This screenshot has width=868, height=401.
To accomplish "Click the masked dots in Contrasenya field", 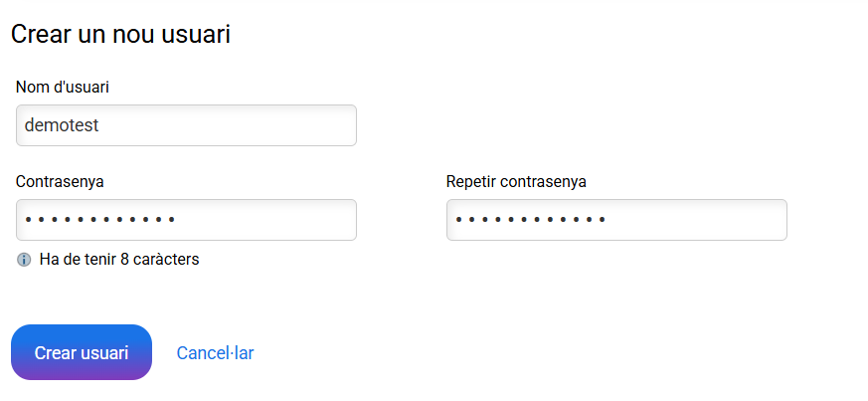I will 99,220.
